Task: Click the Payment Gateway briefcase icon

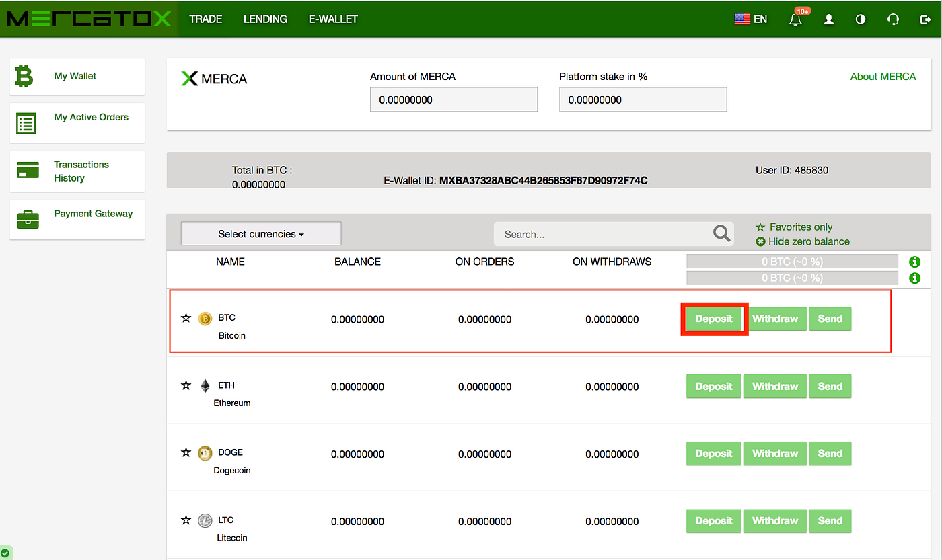Action: 28,220
